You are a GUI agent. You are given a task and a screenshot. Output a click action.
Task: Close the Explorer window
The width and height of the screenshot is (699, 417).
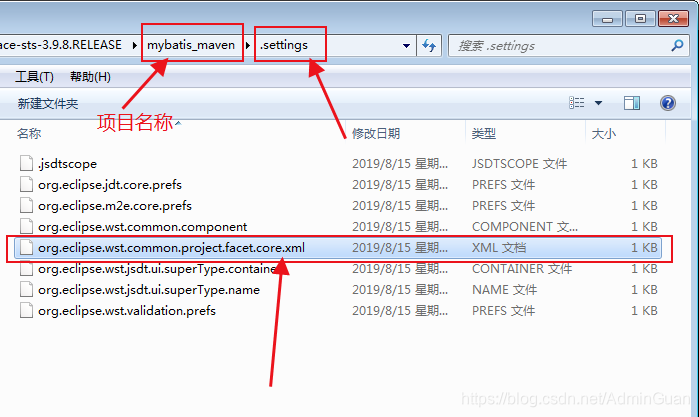tap(674, 19)
